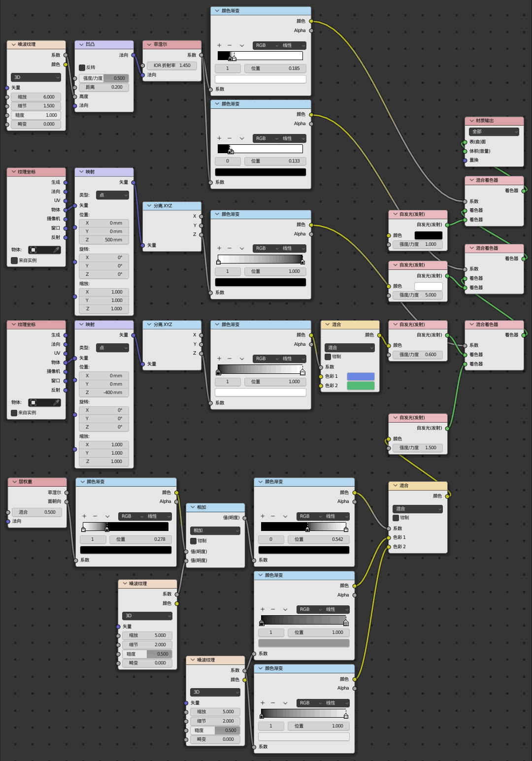Click the 表(曲)面 socket on 材质输出

465,142
